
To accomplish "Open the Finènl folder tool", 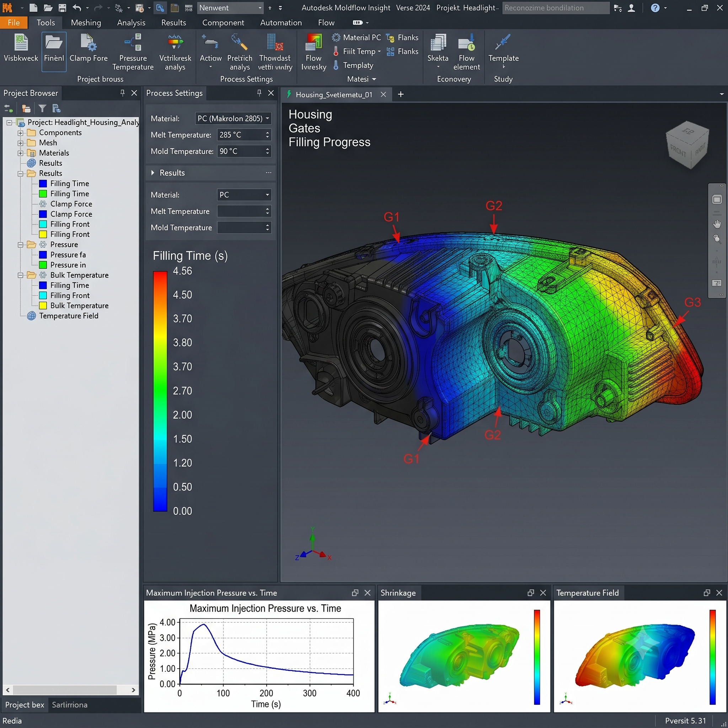I will 54,51.
